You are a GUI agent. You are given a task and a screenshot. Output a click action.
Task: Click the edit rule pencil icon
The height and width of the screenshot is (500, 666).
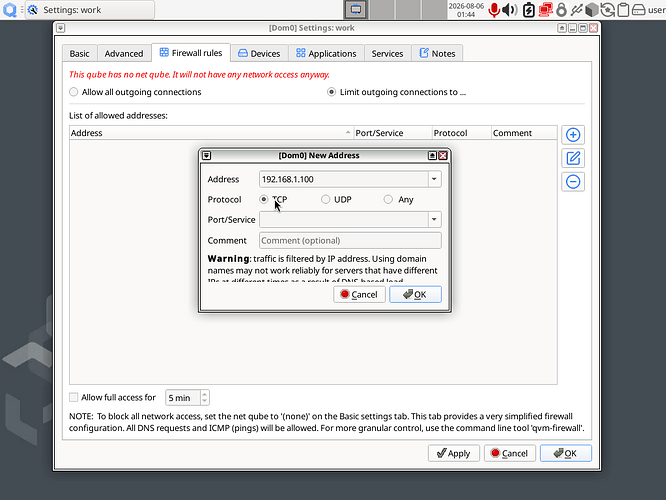573,158
